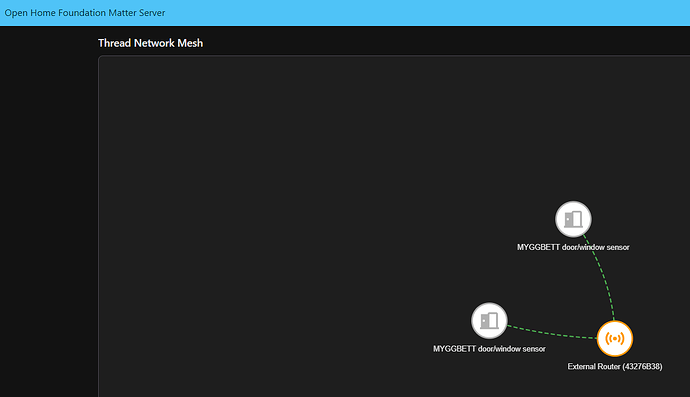Select the upper MYGGBETT door/window sensor node icon

click(x=573, y=219)
